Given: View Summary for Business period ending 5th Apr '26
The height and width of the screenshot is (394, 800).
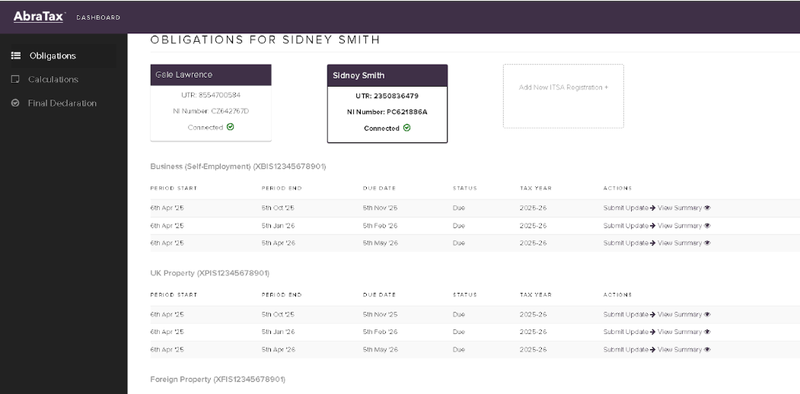Looking at the screenshot, I should click(684, 243).
